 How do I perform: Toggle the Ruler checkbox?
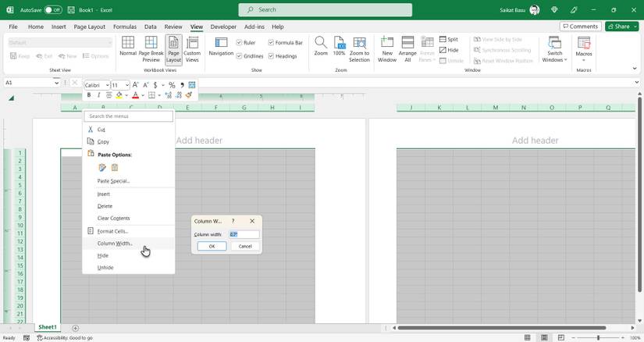(240, 43)
